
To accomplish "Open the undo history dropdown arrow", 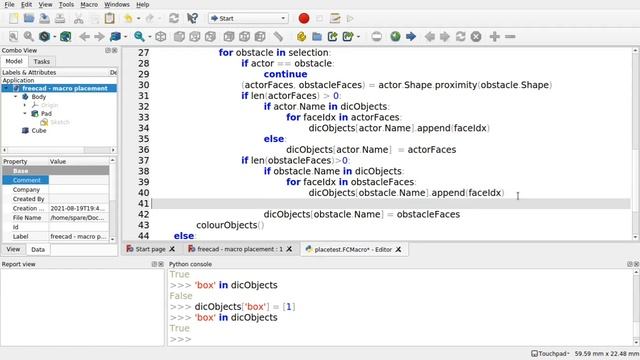I will (x=138, y=18).
